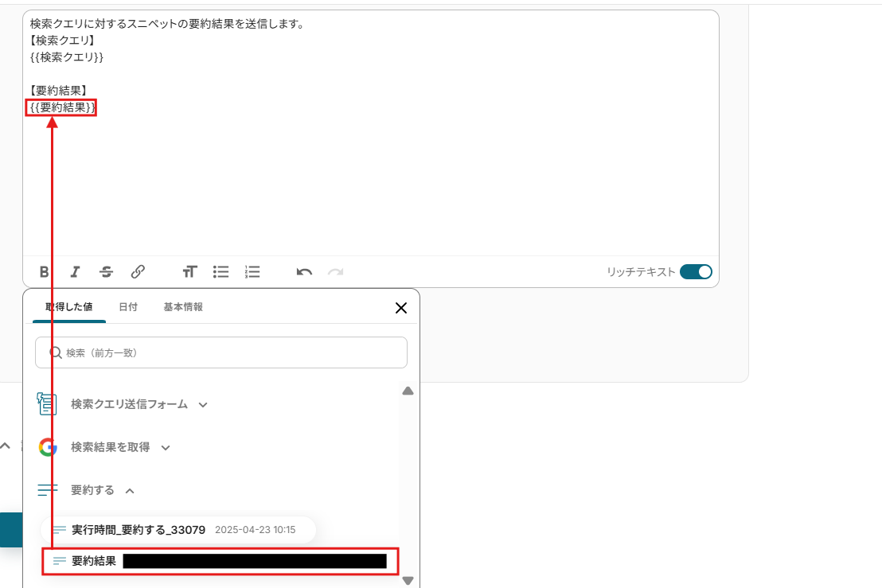Click the {{要約結果}} placeholder in message body
Screen dimensions: 882x588
coord(62,107)
